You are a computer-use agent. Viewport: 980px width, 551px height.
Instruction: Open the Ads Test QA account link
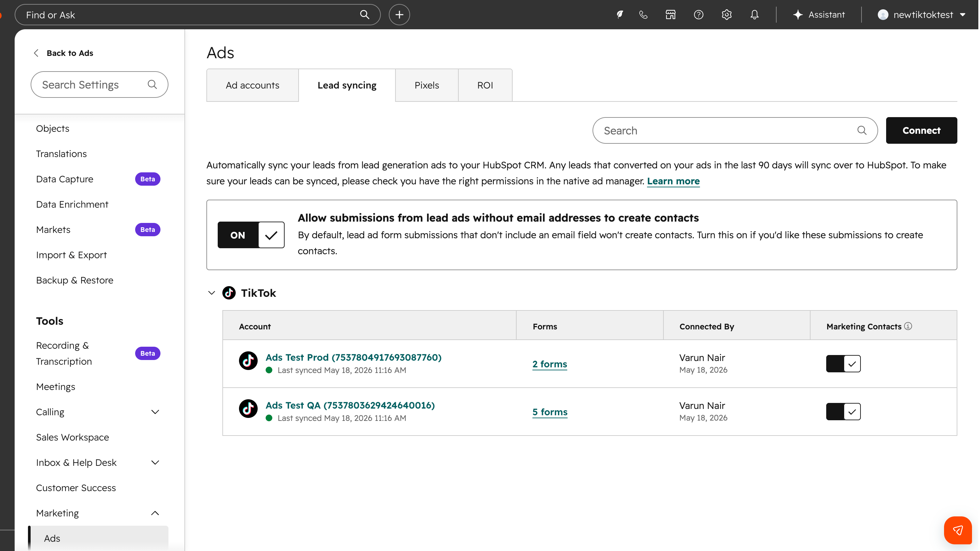[x=350, y=405]
